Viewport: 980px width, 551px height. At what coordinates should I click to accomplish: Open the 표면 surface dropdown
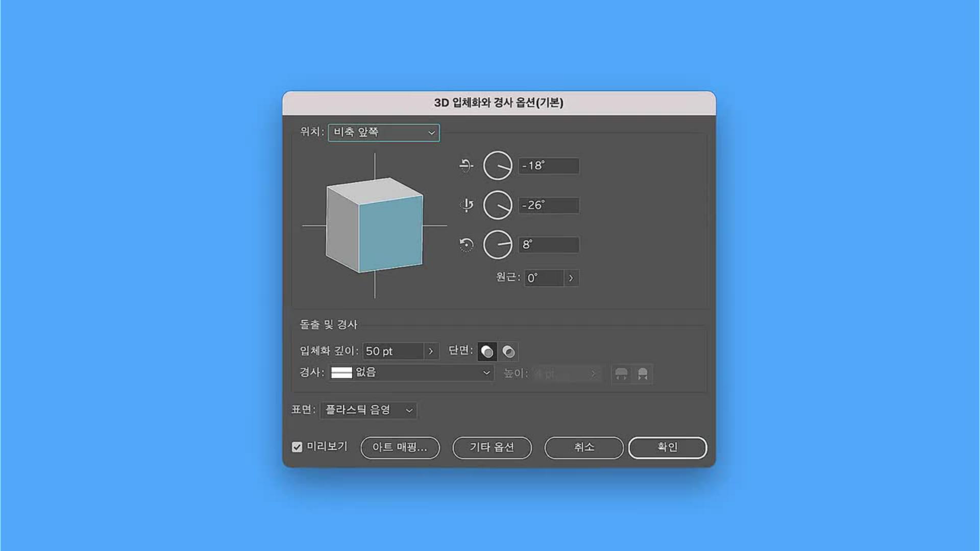coord(369,410)
